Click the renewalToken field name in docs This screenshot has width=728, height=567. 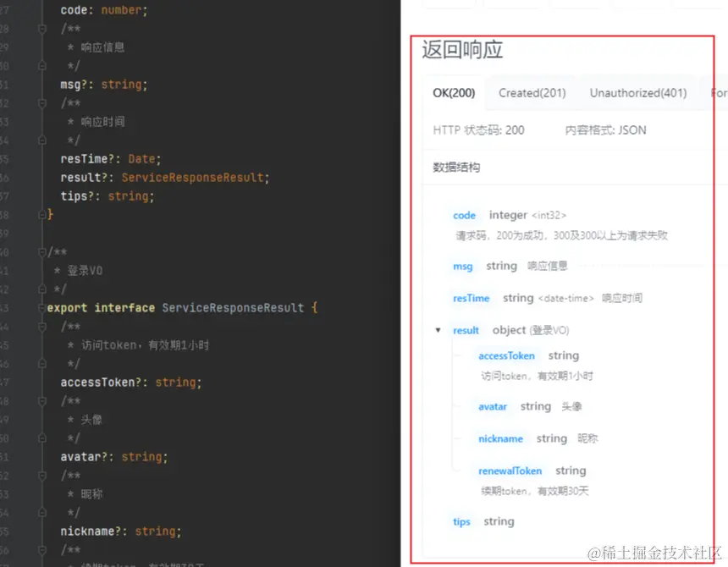pos(510,471)
